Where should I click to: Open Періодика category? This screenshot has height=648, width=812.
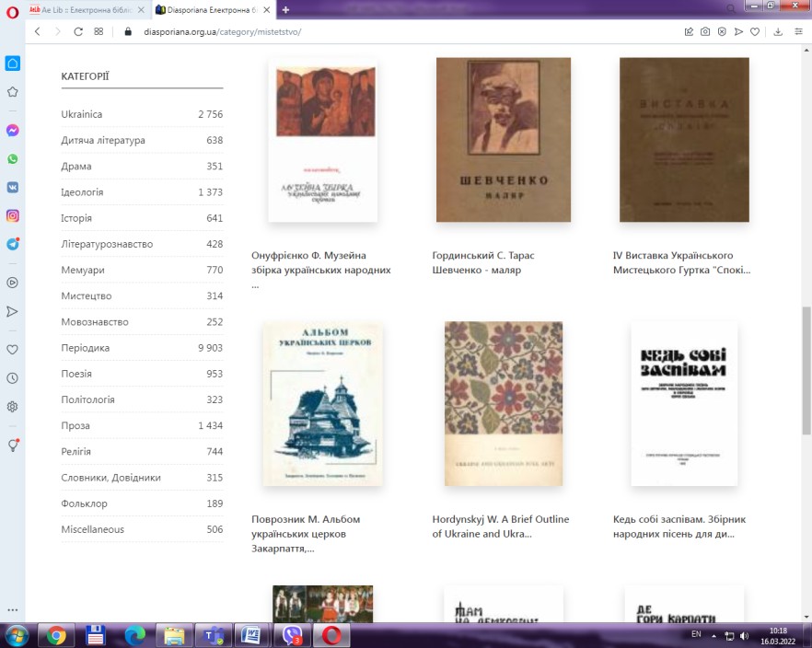pyautogui.click(x=142, y=348)
